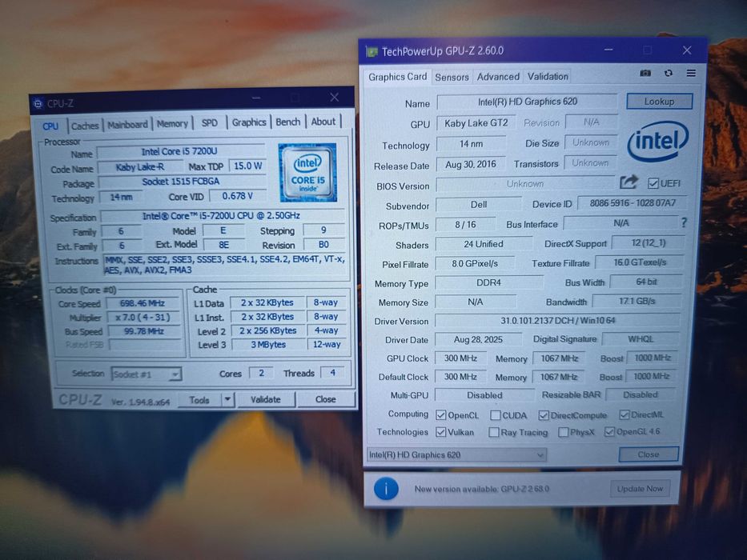Click the Max TDP value 15.0 W
This screenshot has width=747, height=560.
247,166
